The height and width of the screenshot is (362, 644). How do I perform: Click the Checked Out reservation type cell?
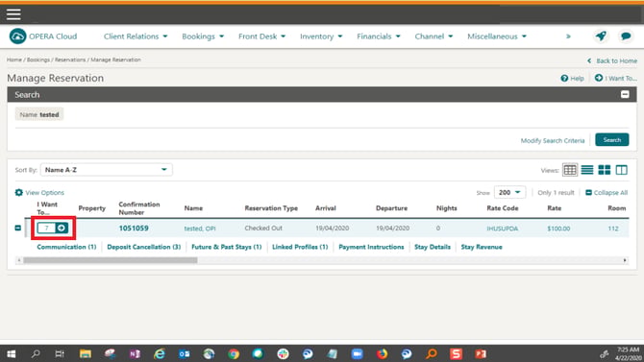pos(263,228)
